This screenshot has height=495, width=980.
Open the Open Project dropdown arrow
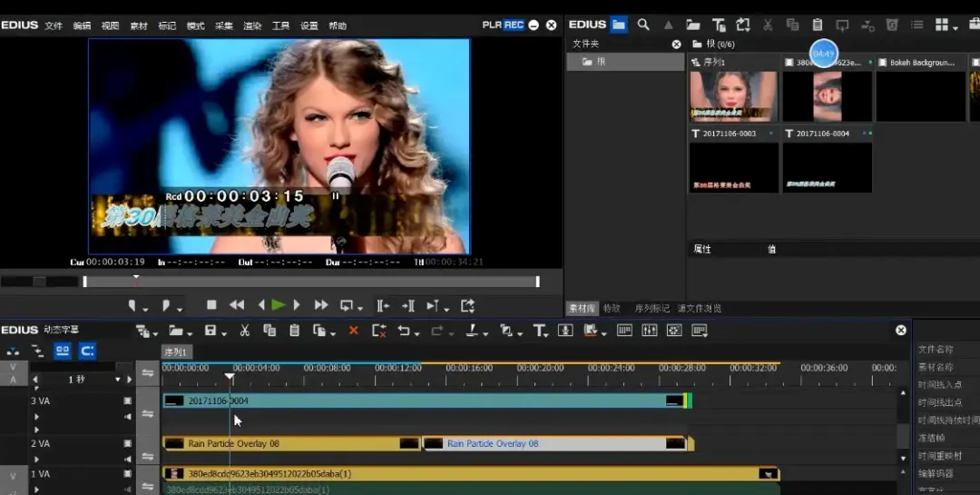[191, 333]
